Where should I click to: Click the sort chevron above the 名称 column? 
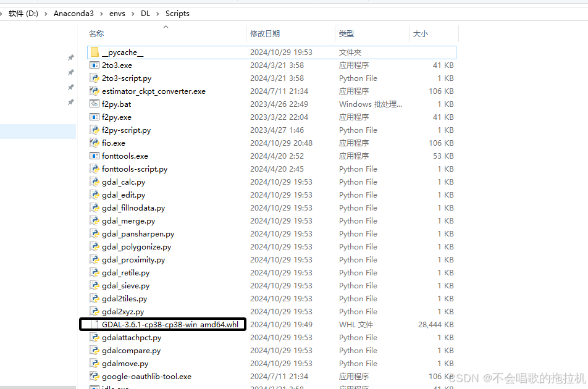click(x=166, y=27)
